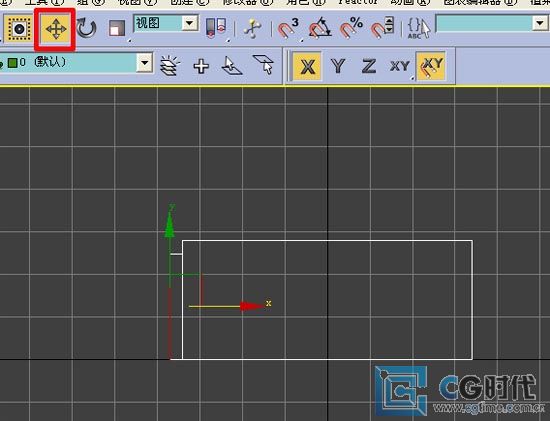Toggle the Spinner Snap magnet
Screen dimensions: 550x421
[382, 28]
